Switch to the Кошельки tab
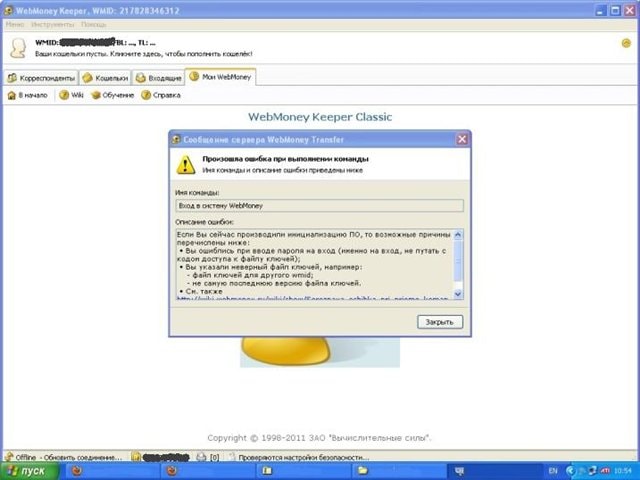 coord(105,78)
